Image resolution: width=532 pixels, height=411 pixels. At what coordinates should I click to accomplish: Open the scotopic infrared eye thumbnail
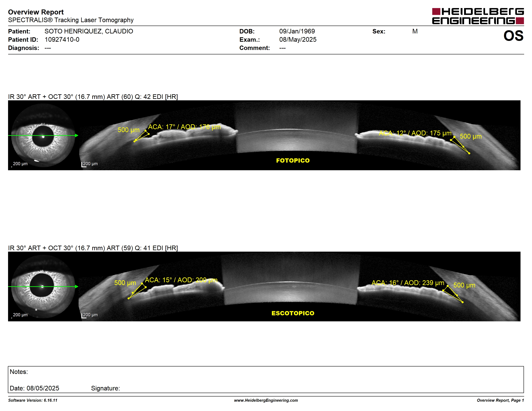[x=43, y=286]
